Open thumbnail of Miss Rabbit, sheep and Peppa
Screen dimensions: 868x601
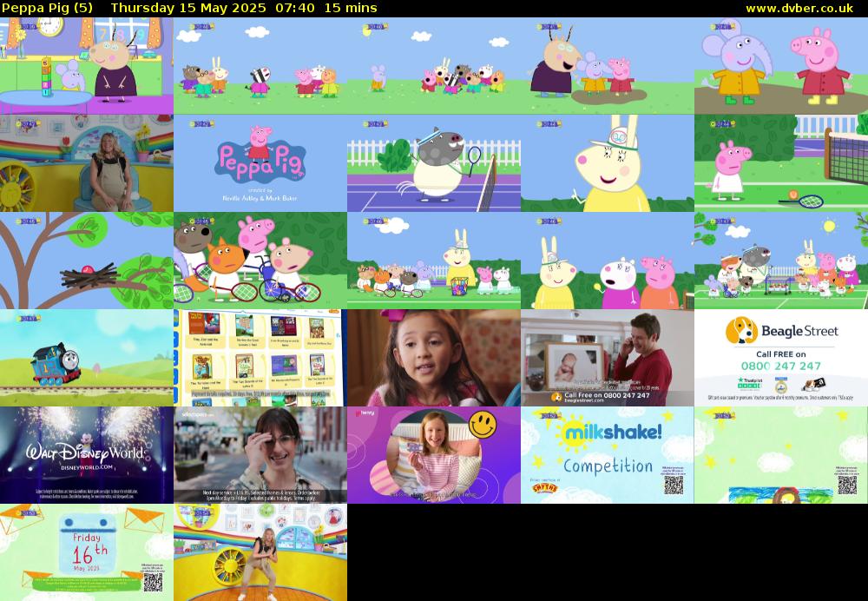coord(608,261)
